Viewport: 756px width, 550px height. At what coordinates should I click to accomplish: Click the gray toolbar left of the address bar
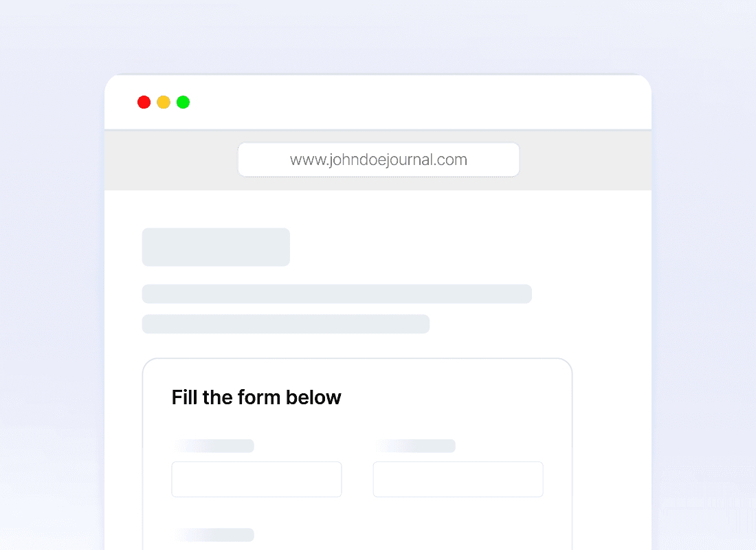170,160
